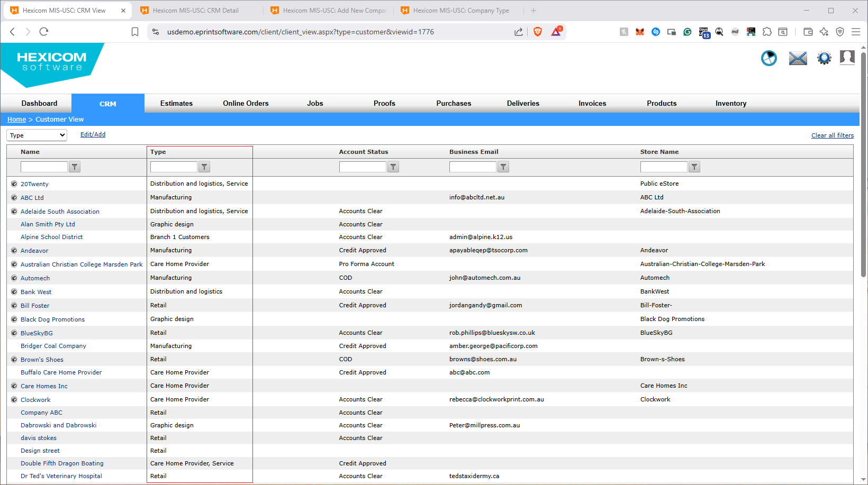The height and width of the screenshot is (485, 868).
Task: Click the store icon beside Bank West
Action: tap(14, 291)
